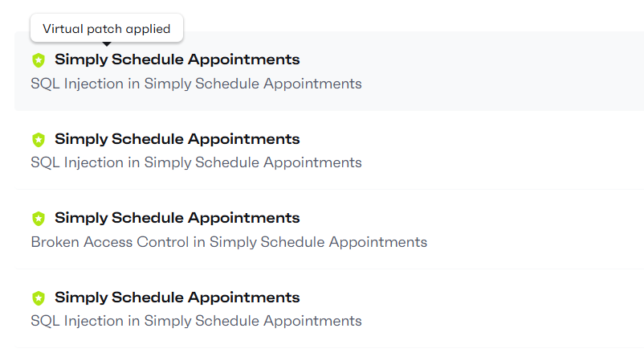Click the shield icon in the second row

click(x=39, y=139)
